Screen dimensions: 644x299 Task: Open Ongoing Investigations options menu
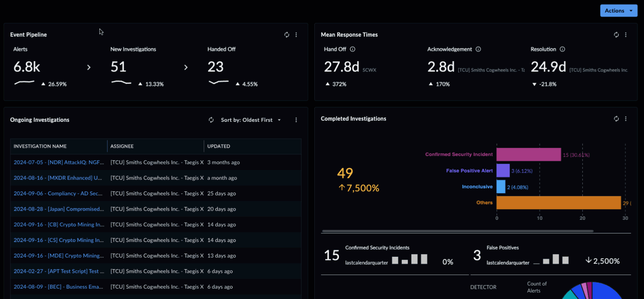(296, 120)
